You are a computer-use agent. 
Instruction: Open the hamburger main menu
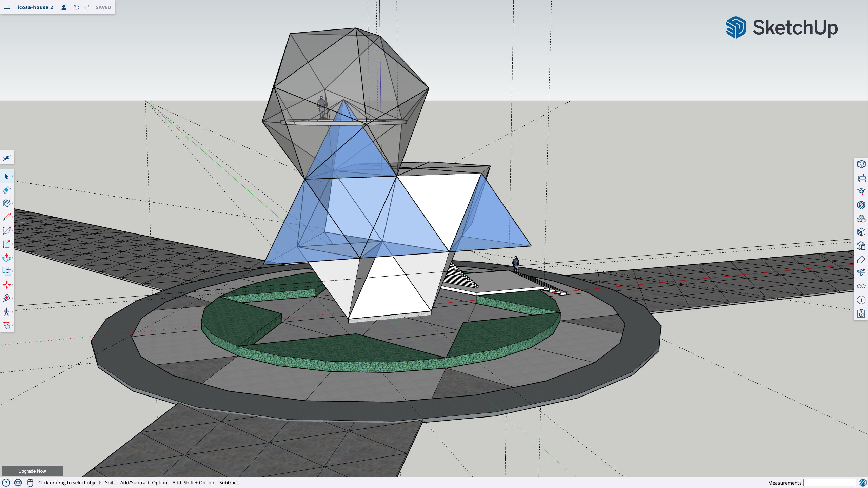coord(7,7)
